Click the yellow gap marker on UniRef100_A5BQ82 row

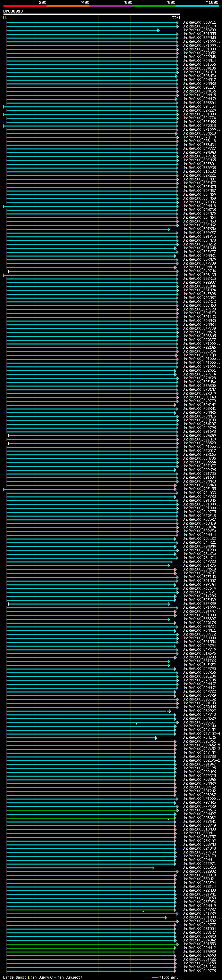(169, 819)
